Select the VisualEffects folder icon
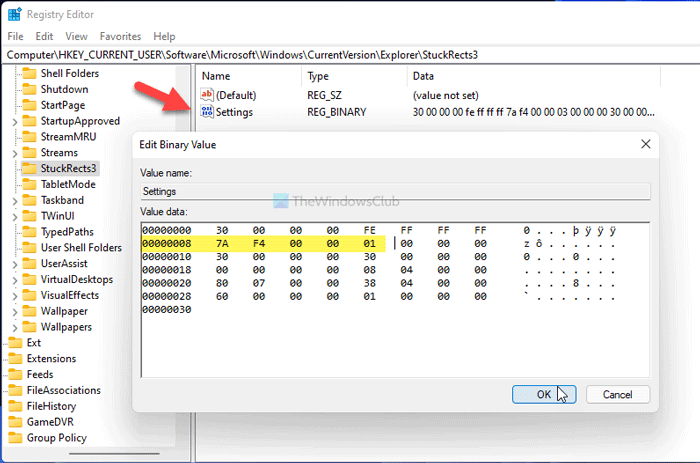The width and height of the screenshot is (700, 463). coord(29,295)
